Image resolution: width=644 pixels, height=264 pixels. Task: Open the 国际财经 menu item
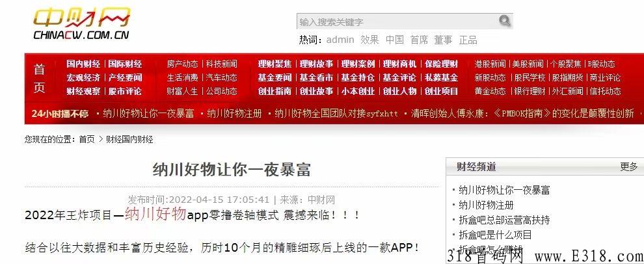tap(125, 64)
